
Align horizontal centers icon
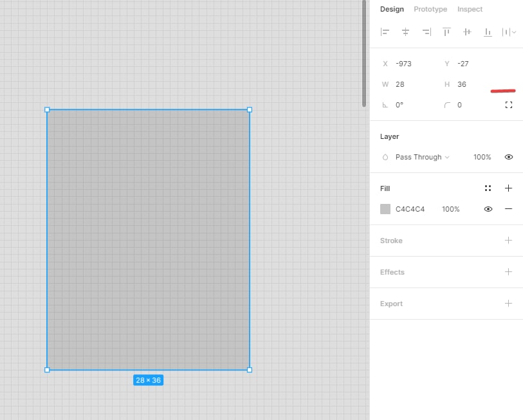click(x=405, y=32)
